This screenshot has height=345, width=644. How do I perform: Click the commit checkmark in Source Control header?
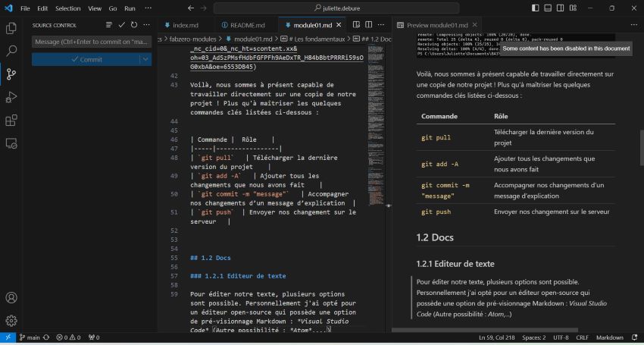click(x=121, y=25)
